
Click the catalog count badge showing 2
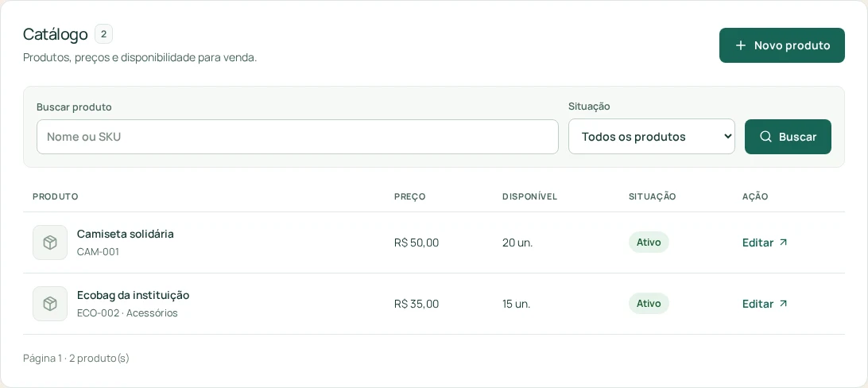tap(103, 34)
